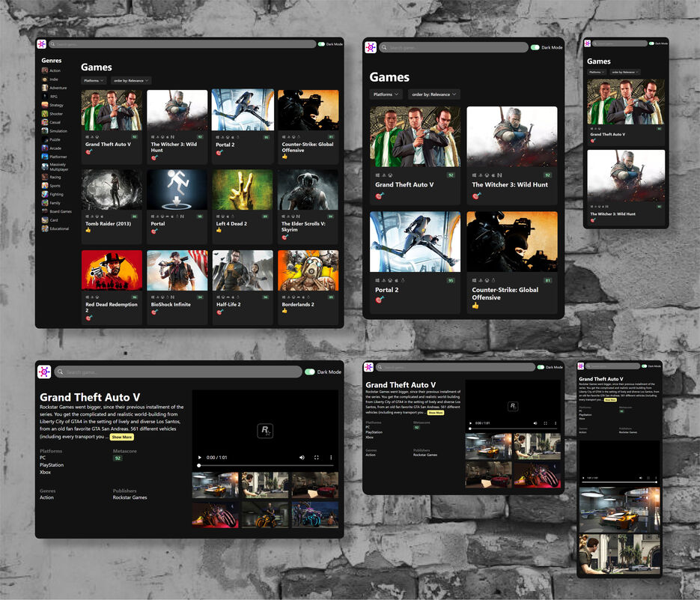Choose the Simulation genre icon
Screen dimensions: 700x600
click(x=45, y=131)
